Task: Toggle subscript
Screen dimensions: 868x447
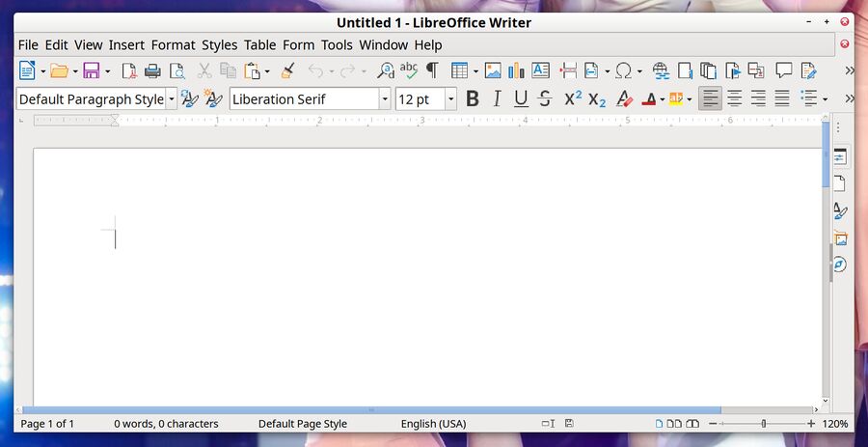Action: tap(597, 99)
